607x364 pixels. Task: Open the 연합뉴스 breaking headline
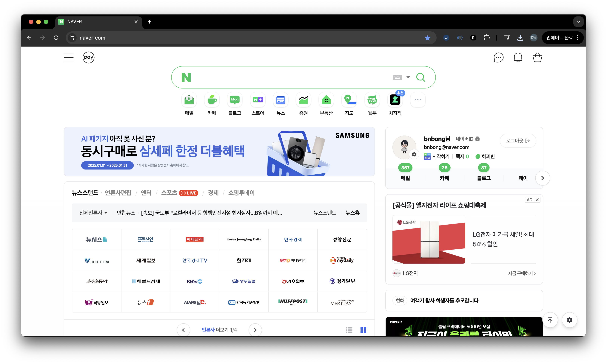pyautogui.click(x=211, y=213)
